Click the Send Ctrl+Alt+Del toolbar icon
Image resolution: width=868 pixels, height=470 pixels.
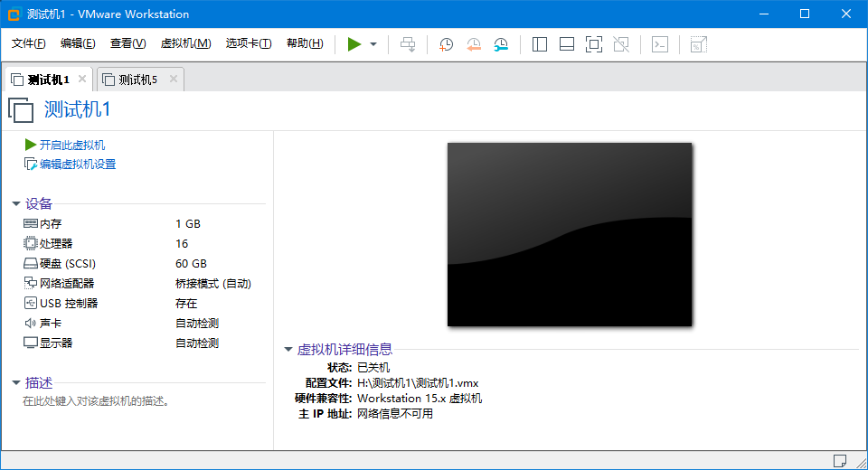click(408, 44)
